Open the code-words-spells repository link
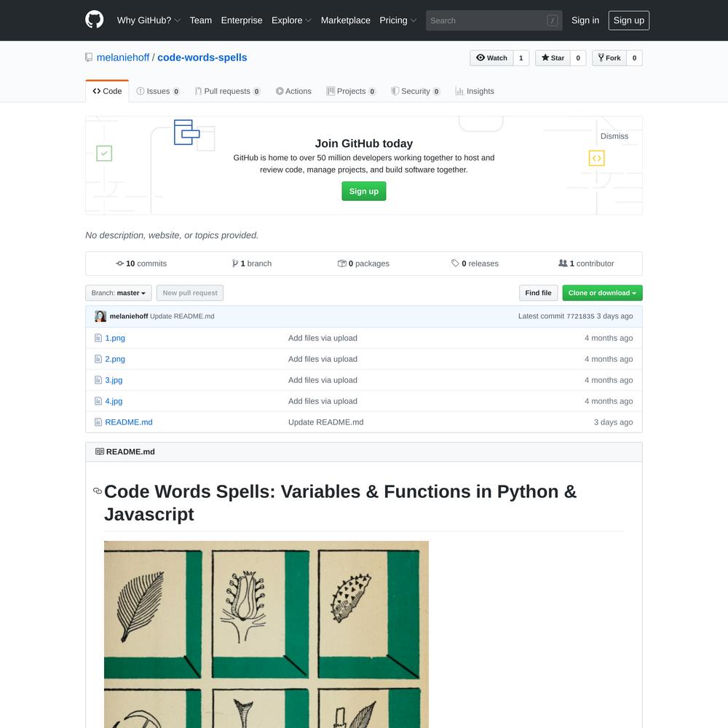This screenshot has width=728, height=728. (x=202, y=58)
